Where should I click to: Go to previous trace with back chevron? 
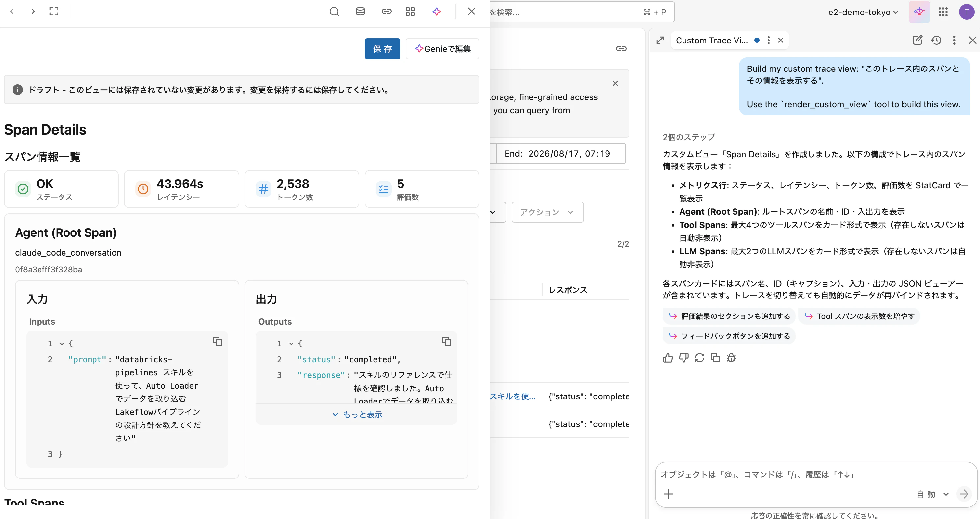click(x=12, y=12)
